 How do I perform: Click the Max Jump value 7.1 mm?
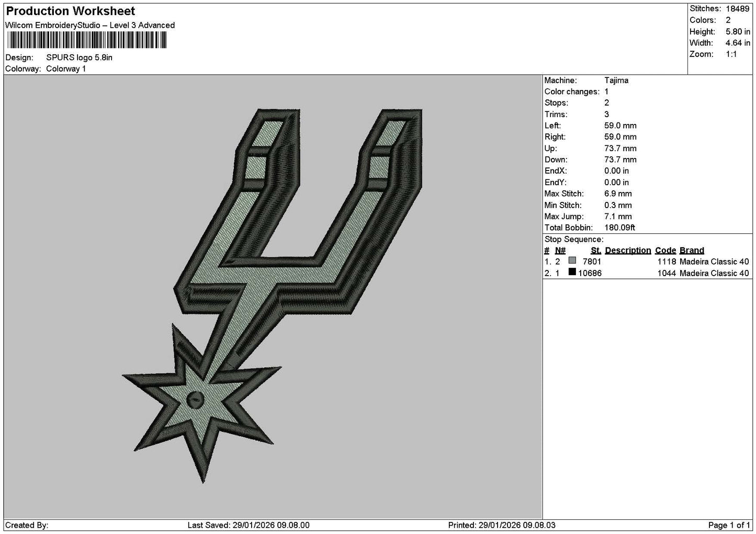[618, 217]
